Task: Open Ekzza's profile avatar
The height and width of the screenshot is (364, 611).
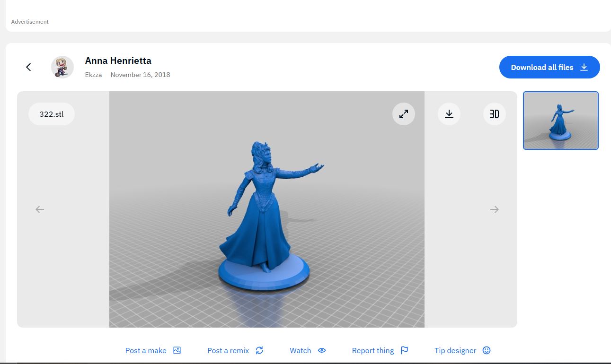Action: pyautogui.click(x=62, y=67)
